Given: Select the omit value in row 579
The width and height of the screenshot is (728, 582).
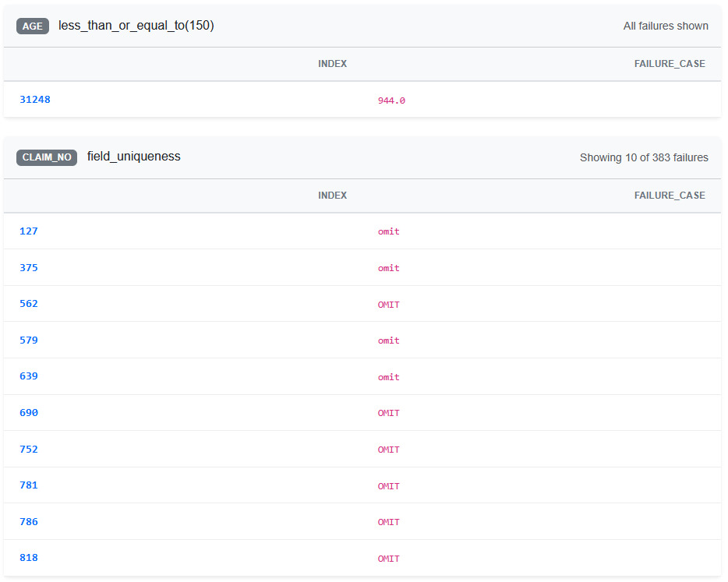Looking at the screenshot, I should (389, 340).
